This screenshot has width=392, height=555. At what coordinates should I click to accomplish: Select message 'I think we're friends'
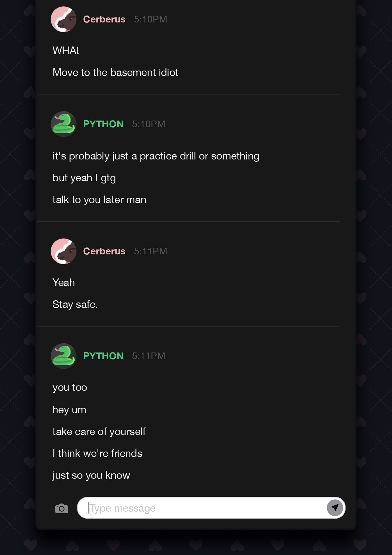click(x=97, y=453)
